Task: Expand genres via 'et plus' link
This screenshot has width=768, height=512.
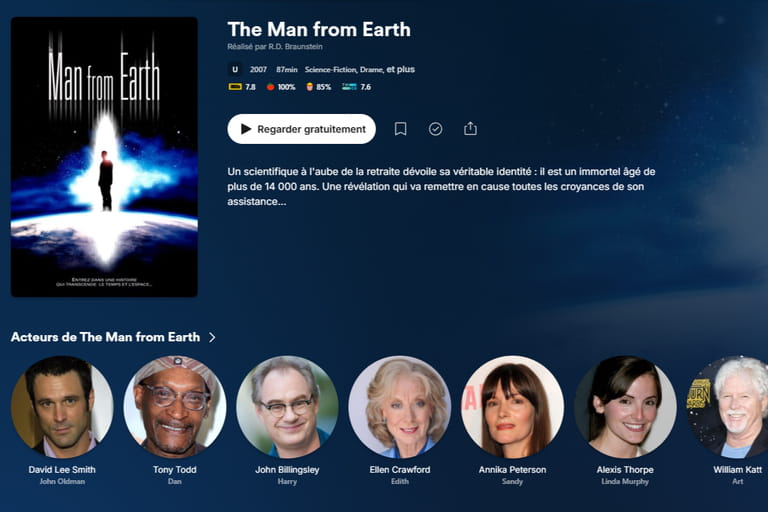Action: [400, 69]
